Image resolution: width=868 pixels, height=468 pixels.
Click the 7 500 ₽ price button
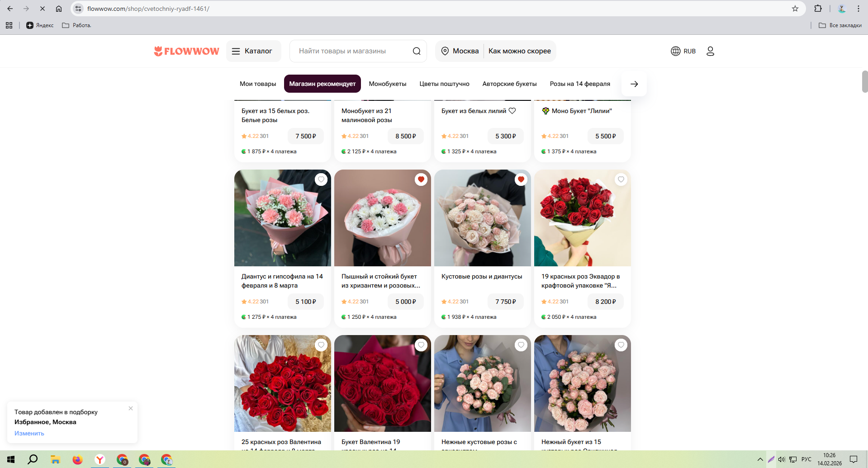click(306, 136)
